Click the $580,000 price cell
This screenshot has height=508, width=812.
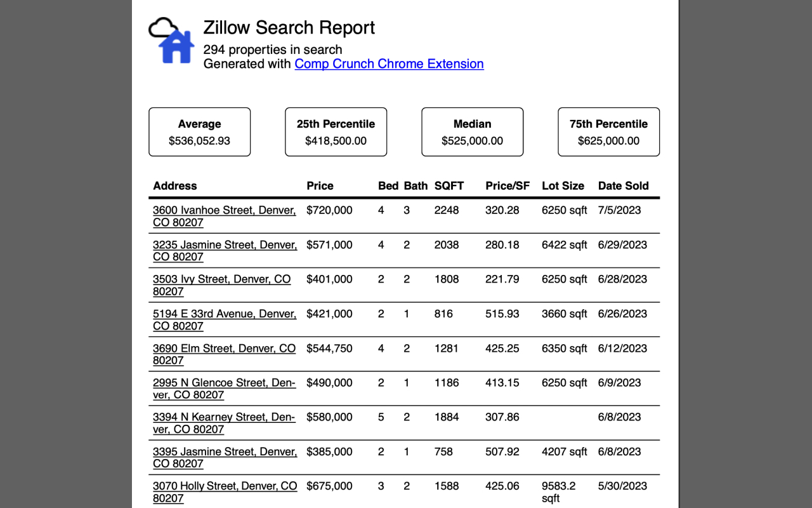(x=329, y=417)
